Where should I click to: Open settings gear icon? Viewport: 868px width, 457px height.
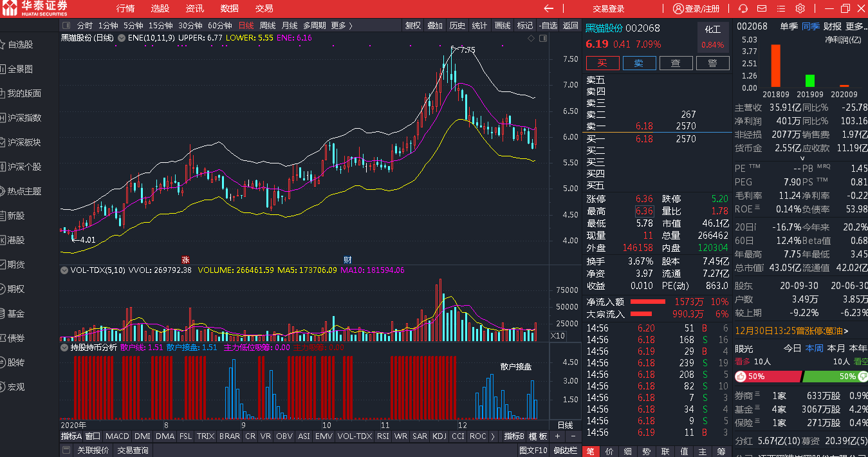click(x=800, y=8)
